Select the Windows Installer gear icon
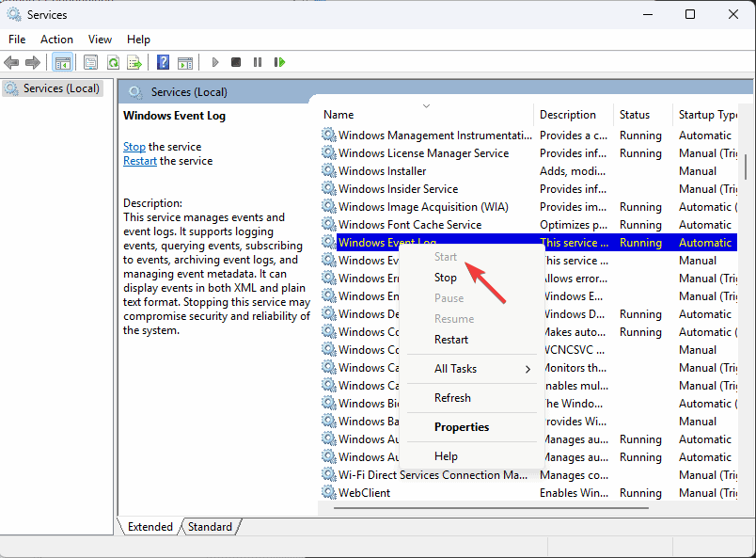756x558 pixels. tap(329, 170)
